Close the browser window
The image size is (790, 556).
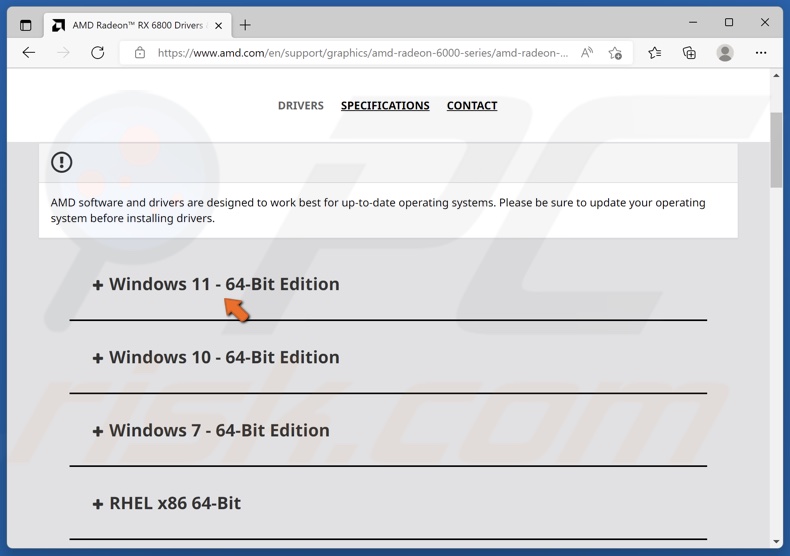(x=765, y=23)
